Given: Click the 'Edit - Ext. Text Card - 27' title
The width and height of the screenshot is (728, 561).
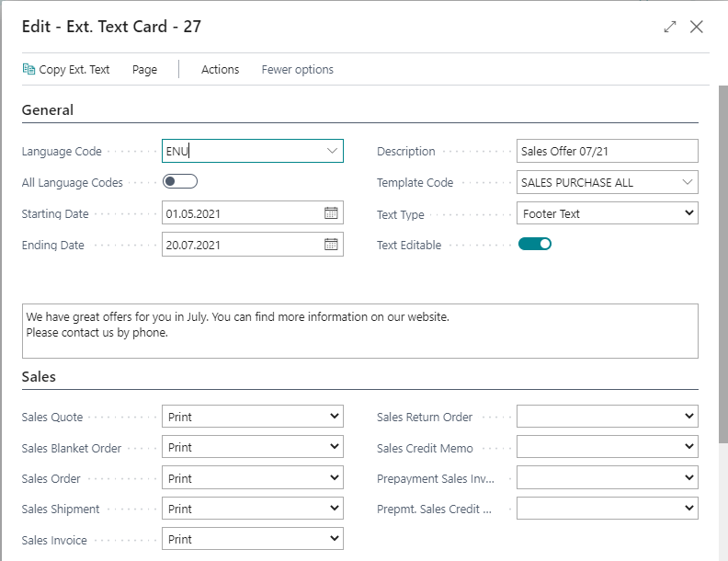Looking at the screenshot, I should tap(111, 27).
